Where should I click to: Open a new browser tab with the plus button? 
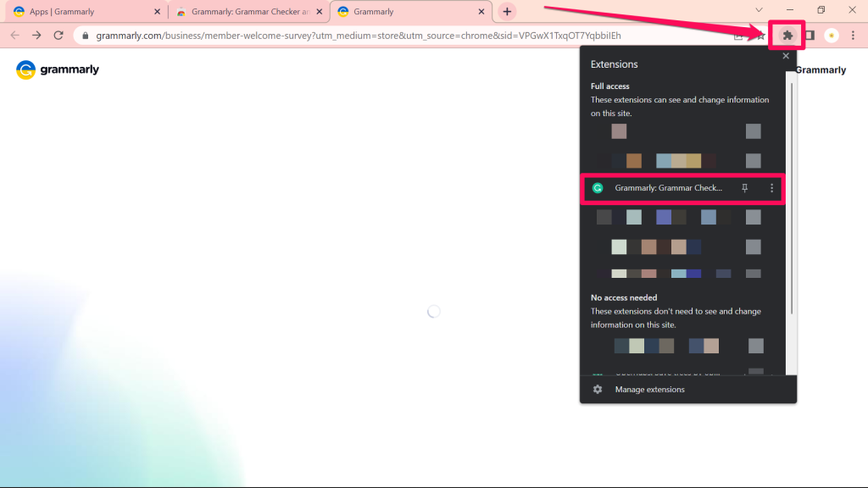[507, 11]
